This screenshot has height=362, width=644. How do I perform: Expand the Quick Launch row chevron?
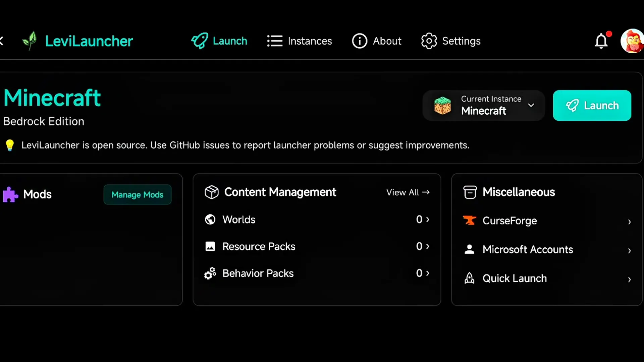click(629, 279)
